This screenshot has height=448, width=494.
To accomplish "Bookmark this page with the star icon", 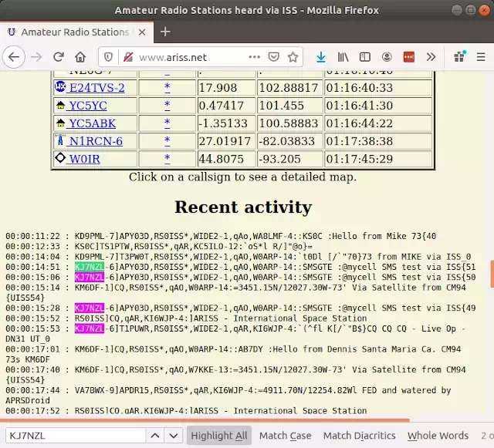I will tap(293, 57).
